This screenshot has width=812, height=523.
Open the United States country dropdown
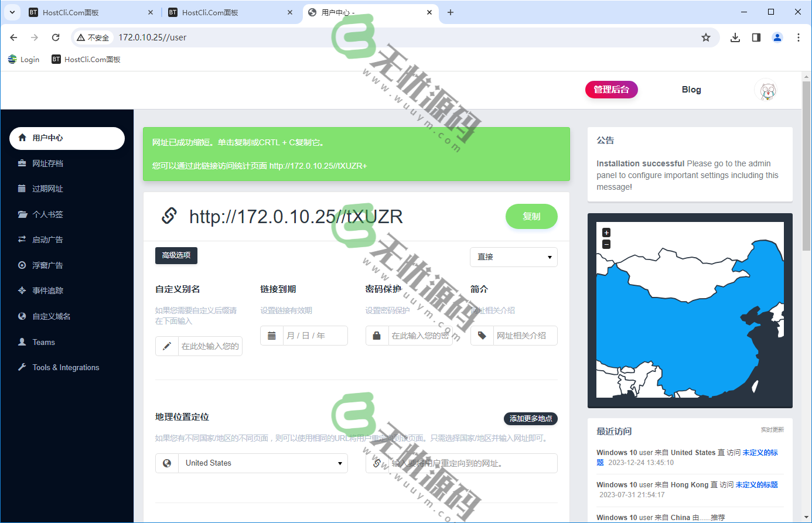pyautogui.click(x=262, y=463)
